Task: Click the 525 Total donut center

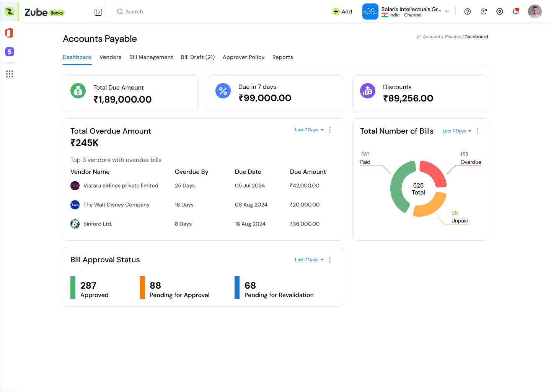Action: [x=418, y=189]
